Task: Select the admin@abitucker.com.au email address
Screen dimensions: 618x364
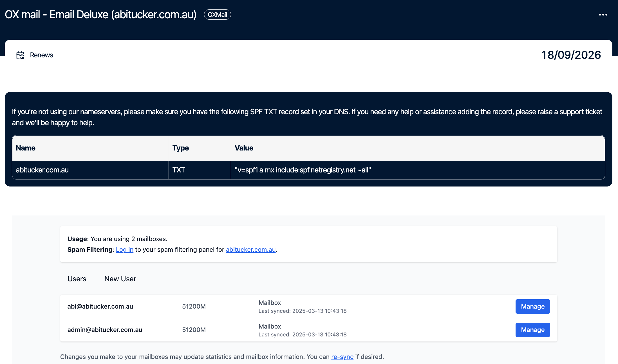Action: pos(105,330)
